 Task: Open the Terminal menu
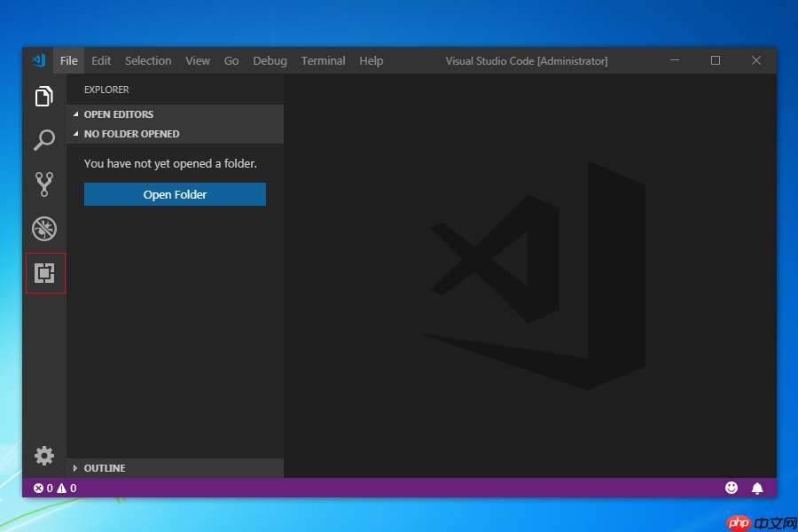323,60
